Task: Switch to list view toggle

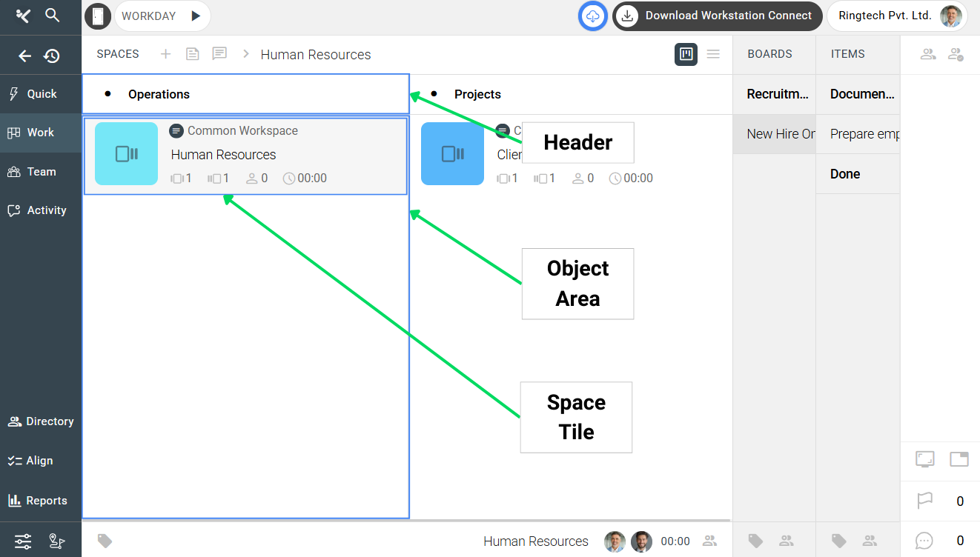Action: point(713,54)
